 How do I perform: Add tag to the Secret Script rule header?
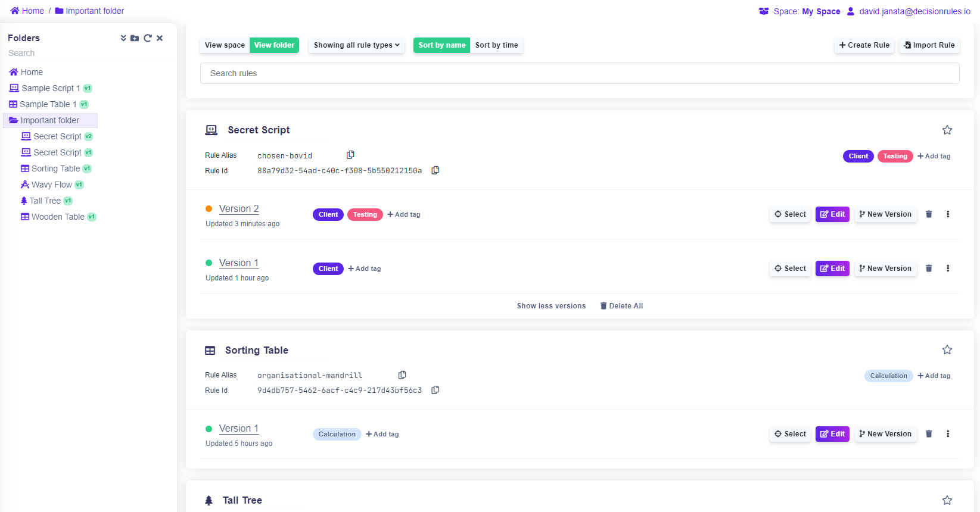coord(934,156)
